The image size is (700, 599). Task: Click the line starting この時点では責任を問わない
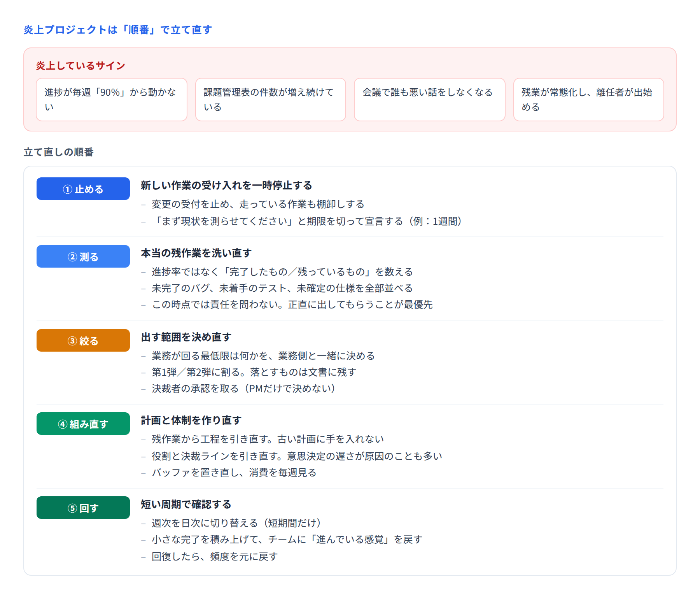292,304
